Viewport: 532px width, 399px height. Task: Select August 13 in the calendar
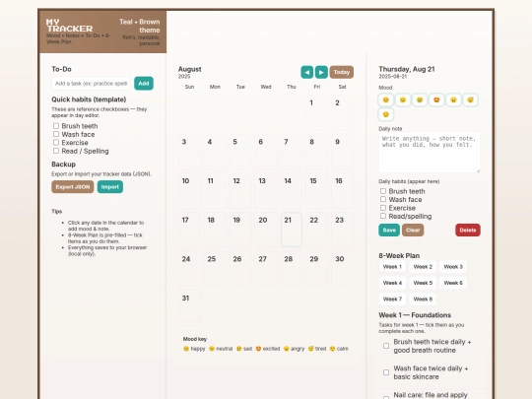266,191
